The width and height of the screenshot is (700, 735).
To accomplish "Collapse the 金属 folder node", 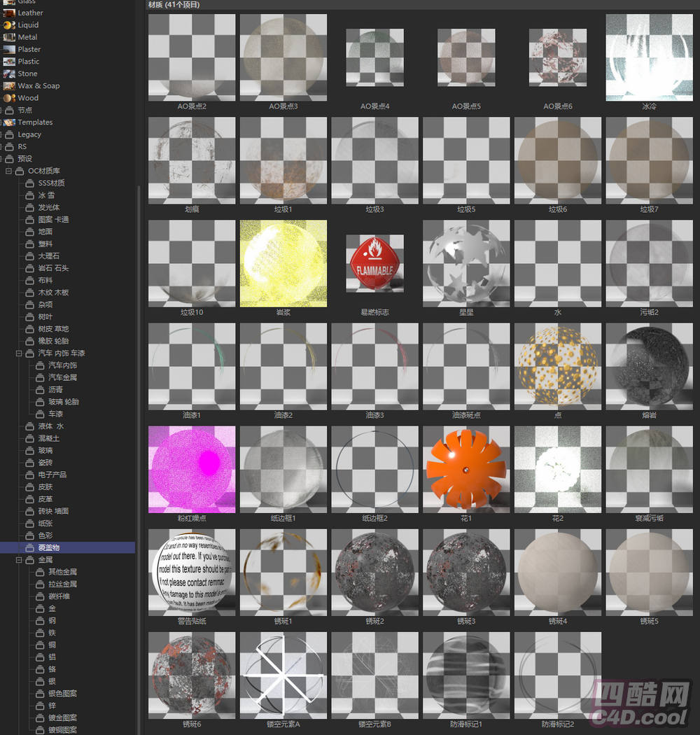I will (19, 560).
